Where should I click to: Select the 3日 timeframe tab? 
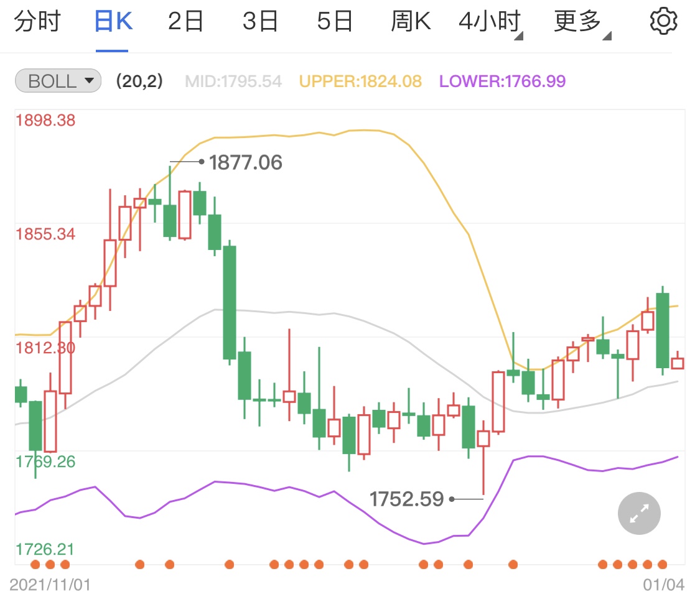(x=261, y=19)
